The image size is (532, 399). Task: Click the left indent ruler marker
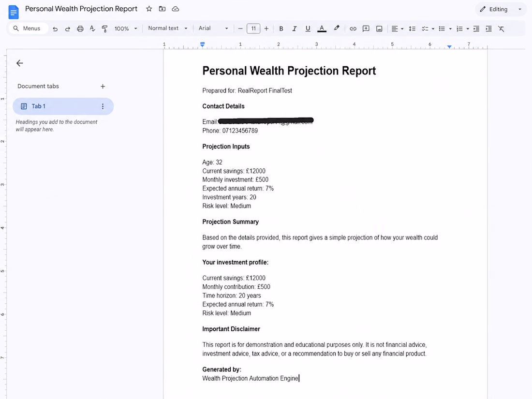[x=202, y=44]
